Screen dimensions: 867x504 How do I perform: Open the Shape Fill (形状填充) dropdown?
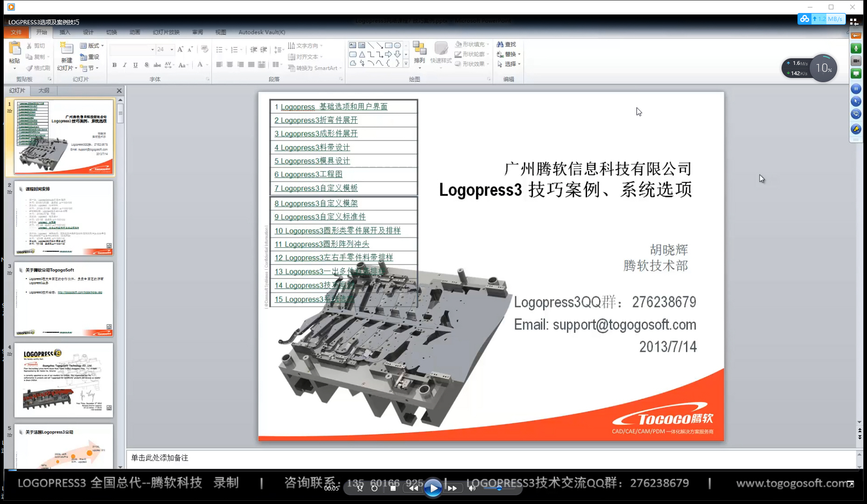(x=472, y=44)
